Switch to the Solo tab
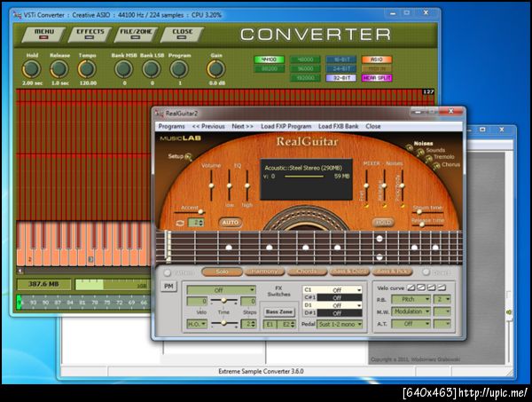532x402 pixels. click(222, 272)
